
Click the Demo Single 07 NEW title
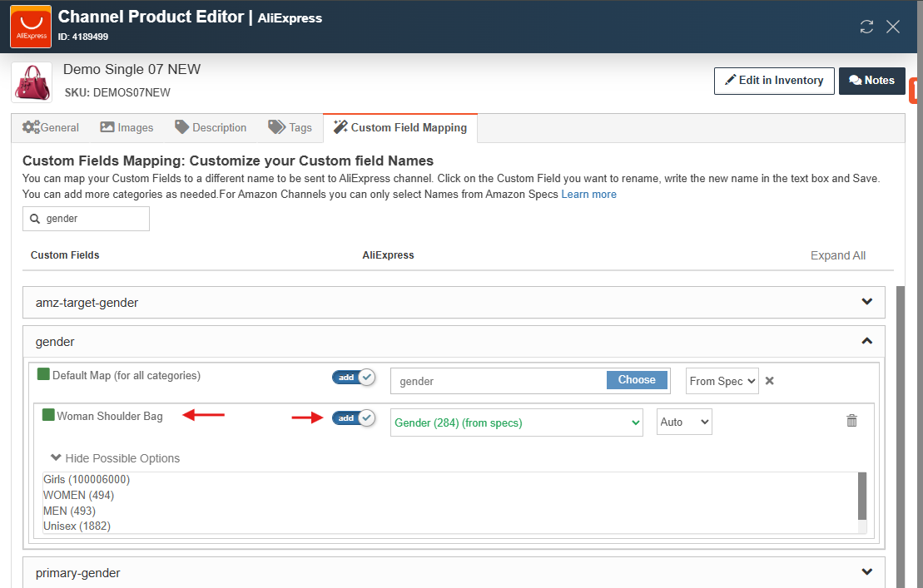pos(132,69)
